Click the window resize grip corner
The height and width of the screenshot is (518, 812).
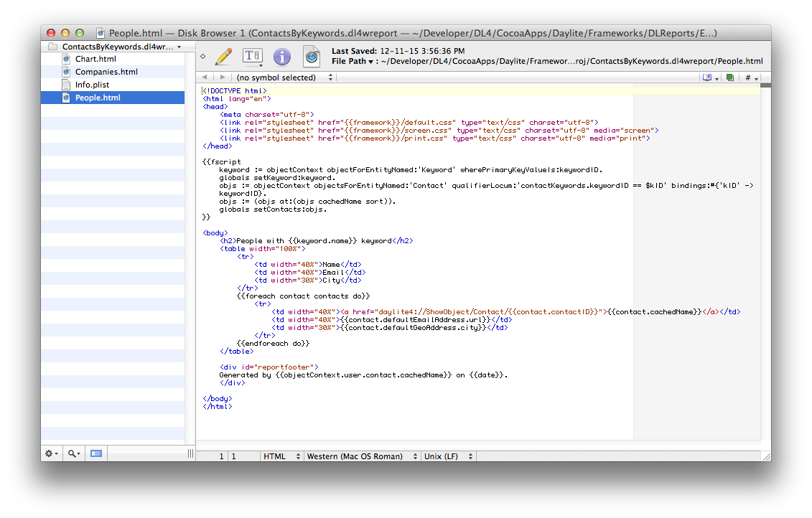pos(767,456)
